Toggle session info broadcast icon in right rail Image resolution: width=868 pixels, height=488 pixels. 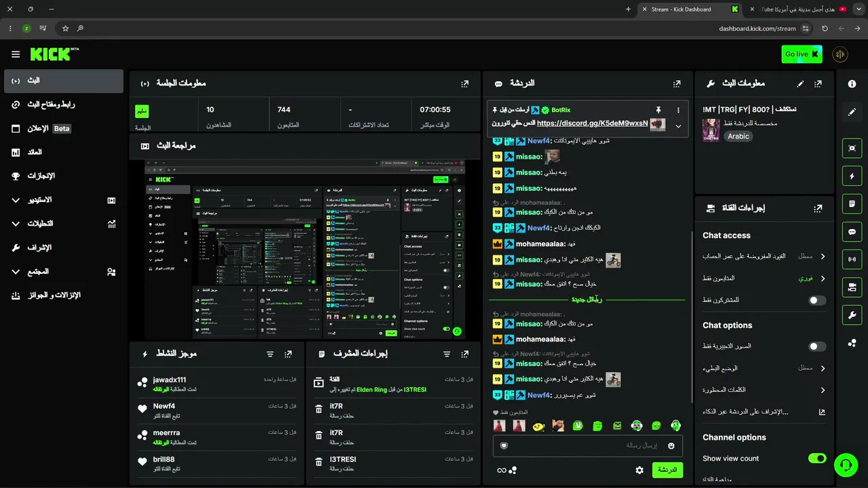tap(852, 259)
